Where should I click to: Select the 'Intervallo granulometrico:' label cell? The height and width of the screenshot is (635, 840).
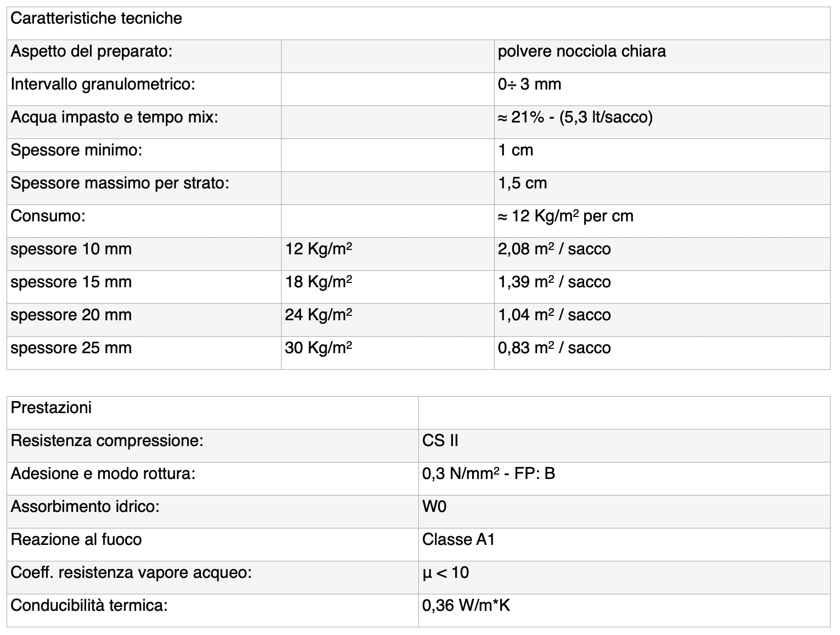pyautogui.click(x=103, y=85)
